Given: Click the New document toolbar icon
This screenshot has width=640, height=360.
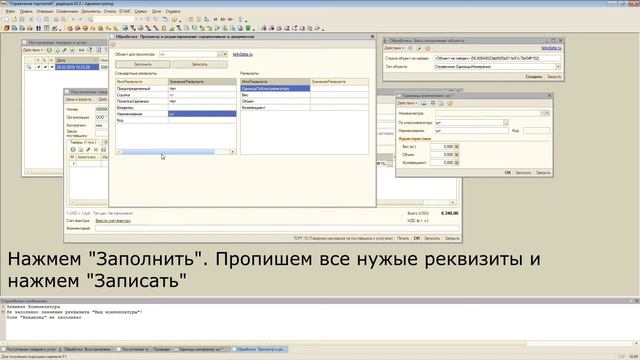Looking at the screenshot, I should coord(6,20).
